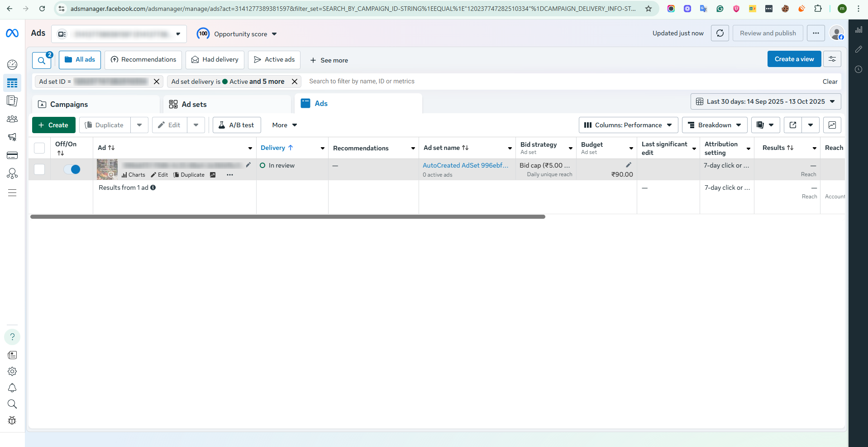Click the refresh data icon button

pyautogui.click(x=720, y=33)
